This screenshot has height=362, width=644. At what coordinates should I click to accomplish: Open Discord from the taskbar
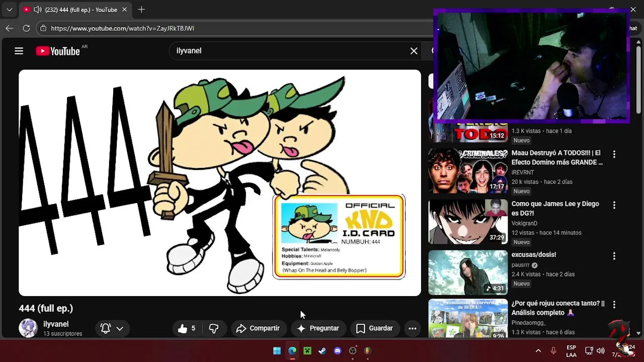pyautogui.click(x=337, y=351)
